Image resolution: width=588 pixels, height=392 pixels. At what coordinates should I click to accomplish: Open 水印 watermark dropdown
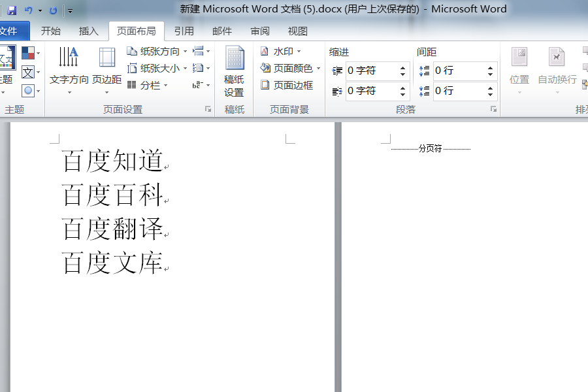[281, 51]
